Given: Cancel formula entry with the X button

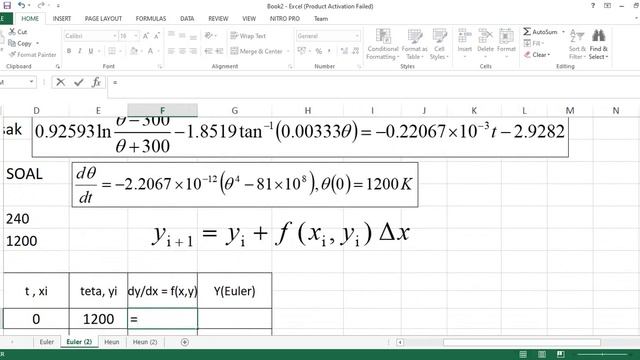Looking at the screenshot, I should point(60,82).
